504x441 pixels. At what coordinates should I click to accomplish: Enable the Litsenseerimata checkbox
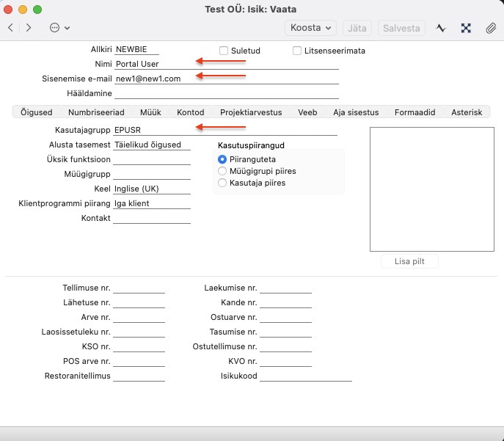click(297, 51)
